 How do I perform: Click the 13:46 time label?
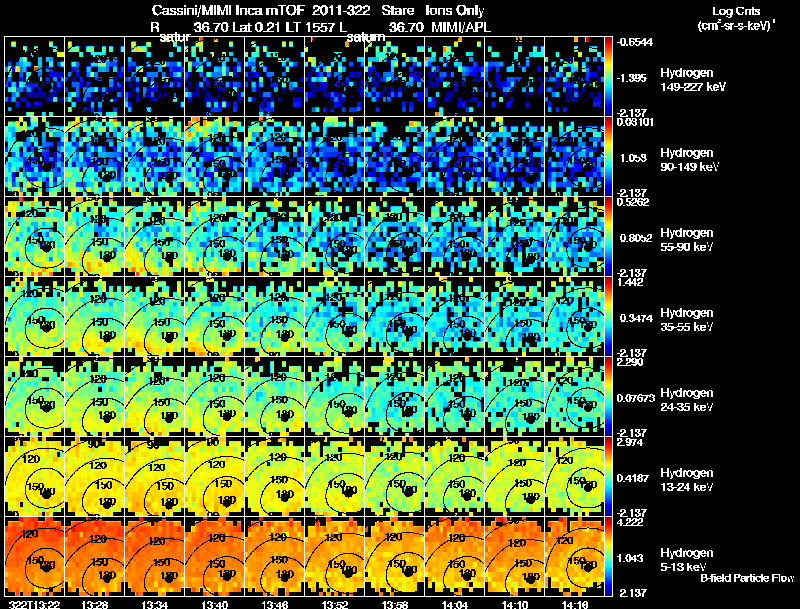(x=274, y=604)
